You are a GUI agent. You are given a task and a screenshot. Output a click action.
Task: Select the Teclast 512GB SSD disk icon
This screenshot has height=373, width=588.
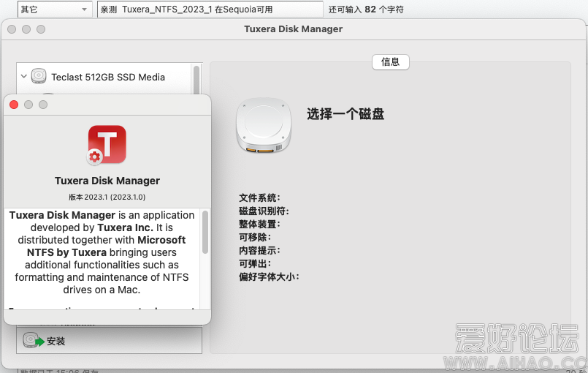[x=39, y=76]
